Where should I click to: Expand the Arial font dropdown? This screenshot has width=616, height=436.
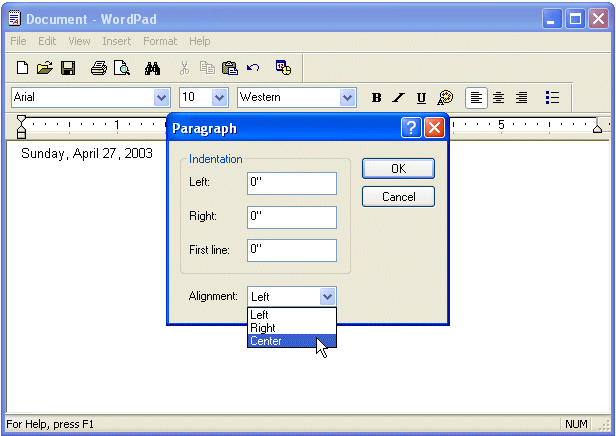(x=161, y=97)
